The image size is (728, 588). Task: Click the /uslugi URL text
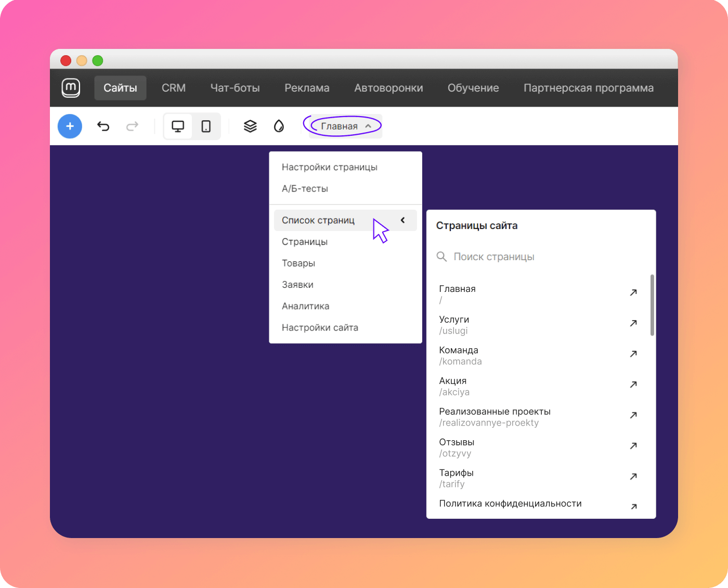453,331
